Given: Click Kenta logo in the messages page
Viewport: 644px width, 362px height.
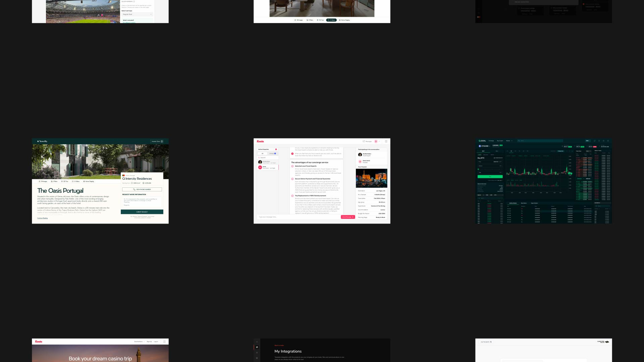Looking at the screenshot, I should pos(260,141).
